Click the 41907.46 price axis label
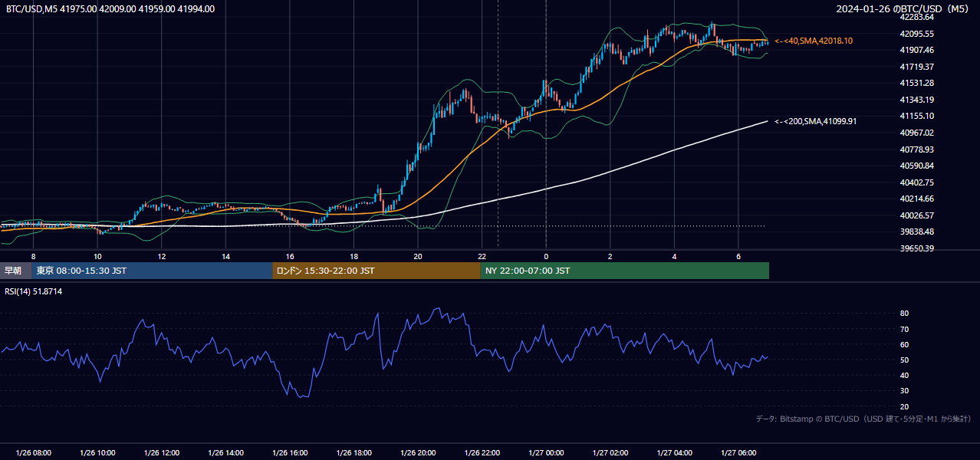Image resolution: width=980 pixels, height=460 pixels. pyautogui.click(x=916, y=50)
